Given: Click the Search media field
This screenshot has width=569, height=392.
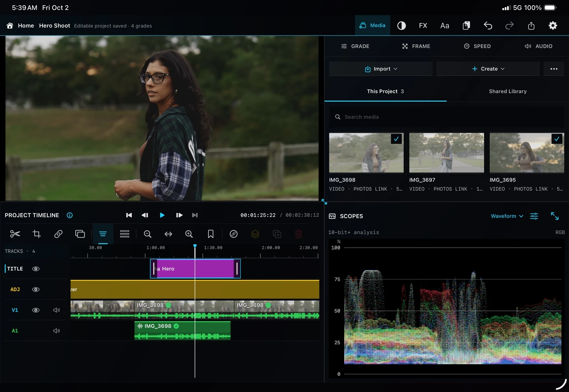Looking at the screenshot, I should point(447,117).
